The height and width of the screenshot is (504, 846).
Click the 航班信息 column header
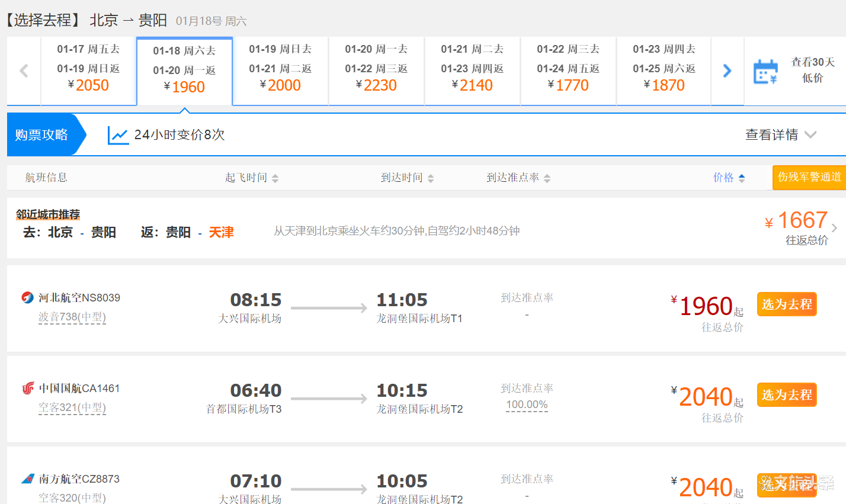pos(46,178)
